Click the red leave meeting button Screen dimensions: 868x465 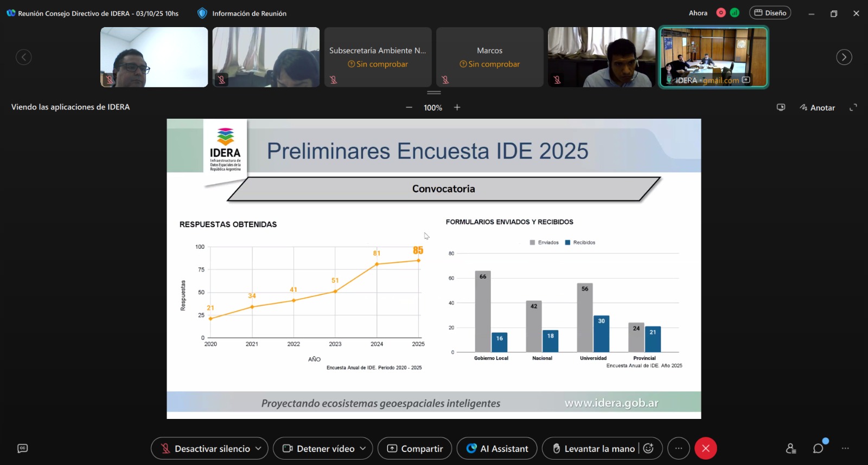(x=706, y=448)
